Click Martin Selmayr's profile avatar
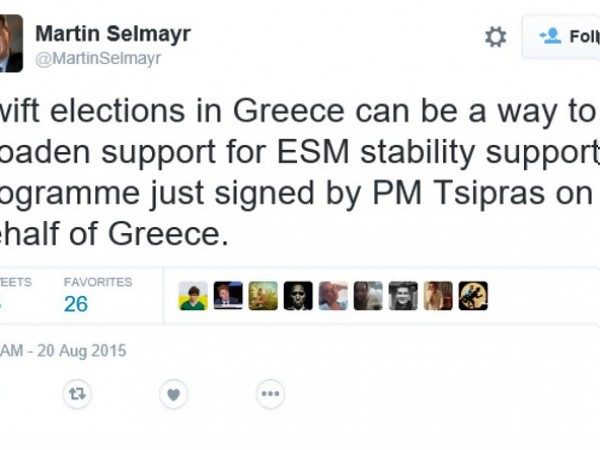Screen dimensions: 600x450 click(11, 43)
